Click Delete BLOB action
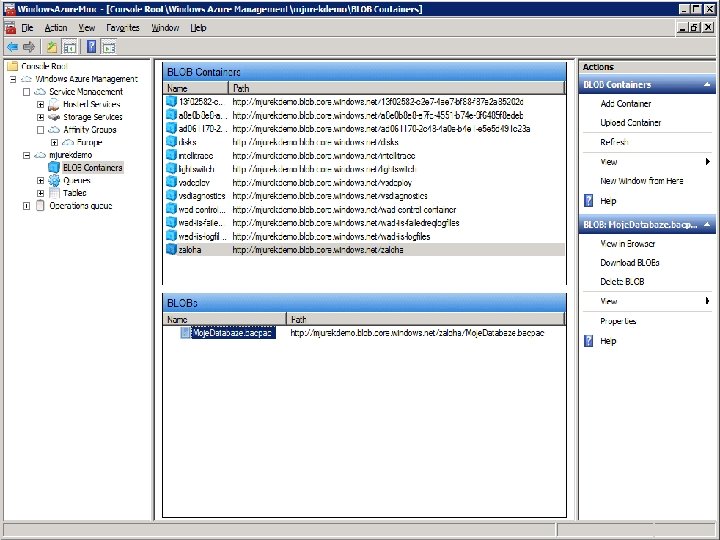The height and width of the screenshot is (540, 720). (x=622, y=282)
